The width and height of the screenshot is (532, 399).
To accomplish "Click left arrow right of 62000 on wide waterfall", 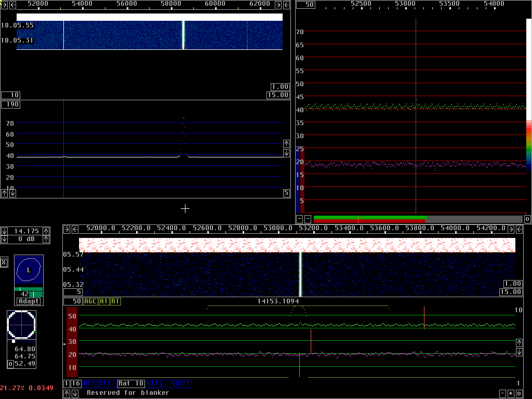I will 287,5.
